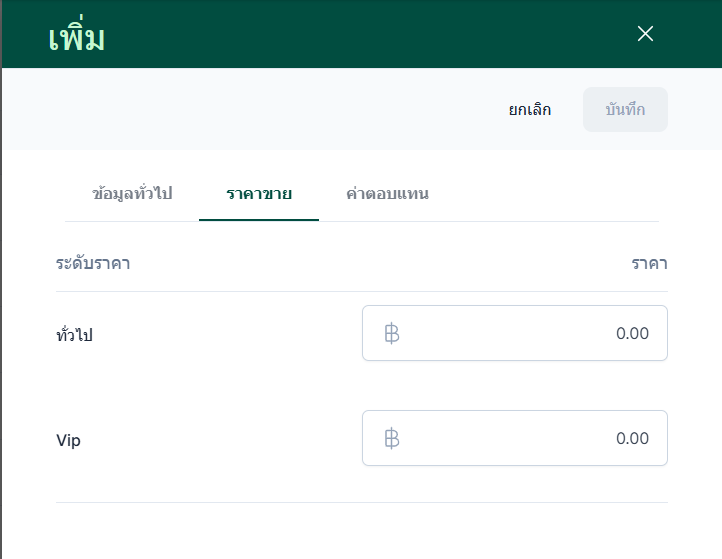This screenshot has width=722, height=559.
Task: Select the Vip price level label
Action: [68, 440]
